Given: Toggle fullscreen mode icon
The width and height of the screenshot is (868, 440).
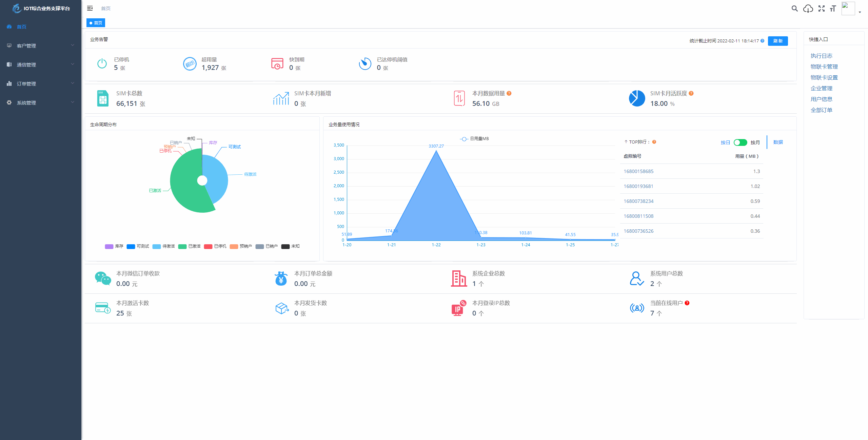Looking at the screenshot, I should click(x=821, y=8).
